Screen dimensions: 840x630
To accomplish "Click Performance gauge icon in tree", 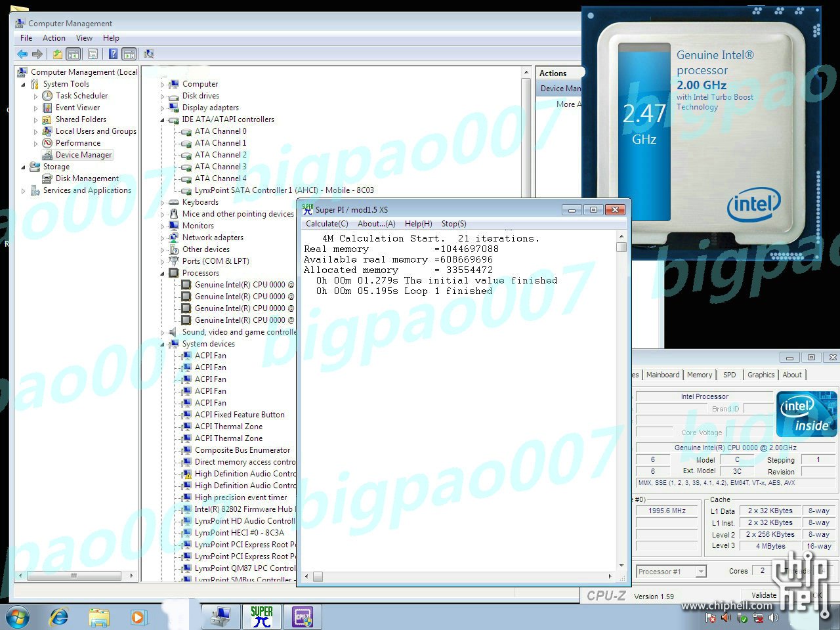I will [47, 143].
